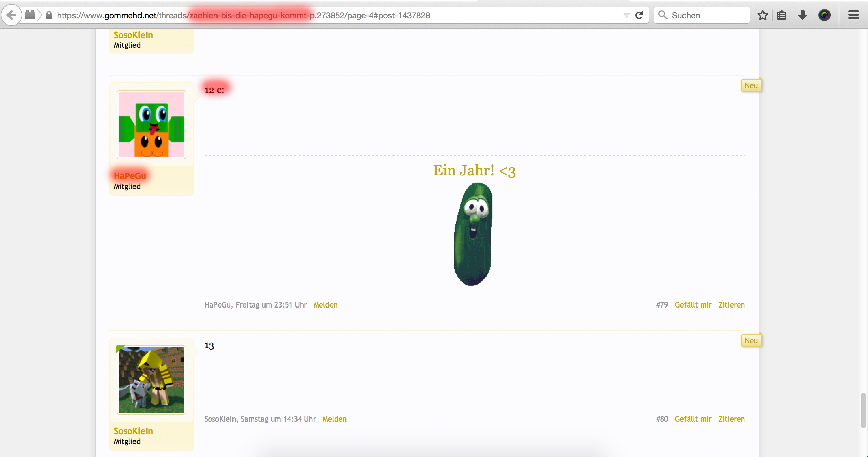Click the page vertical scrollbar thumb
The height and width of the screenshot is (457, 868).
click(863, 410)
